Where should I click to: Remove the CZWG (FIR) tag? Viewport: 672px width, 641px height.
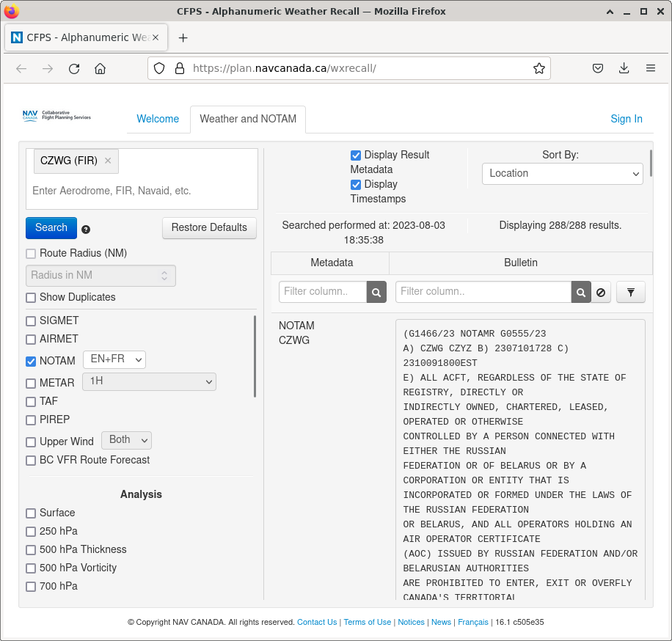[108, 161]
